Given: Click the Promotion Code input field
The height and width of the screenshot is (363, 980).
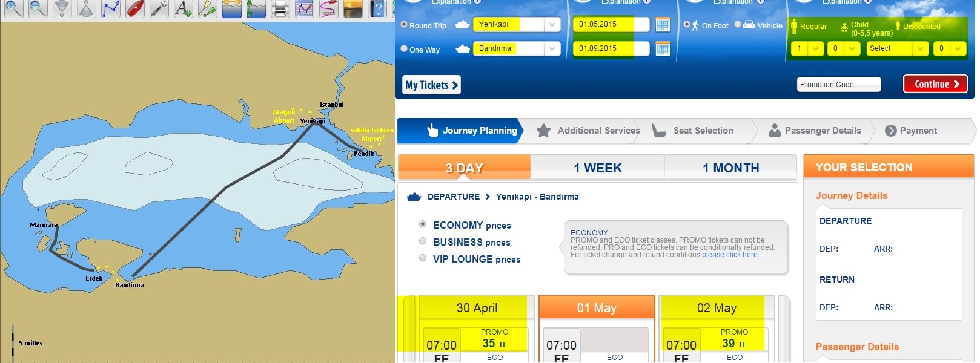Looking at the screenshot, I should point(839,84).
